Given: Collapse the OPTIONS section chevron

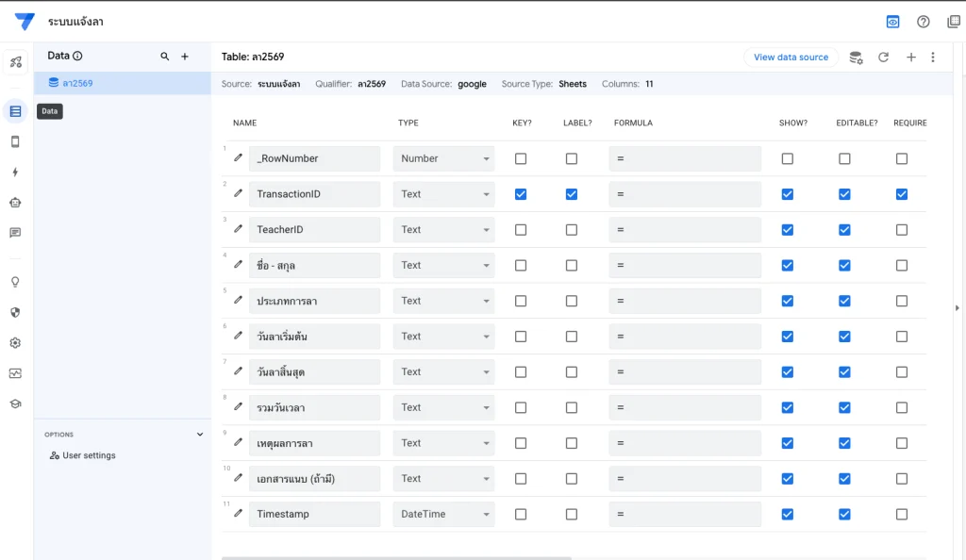Looking at the screenshot, I should 199,435.
